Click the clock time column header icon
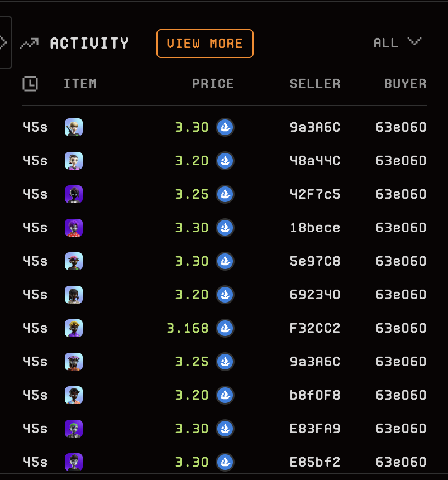Viewport: 448px width, 480px height. (30, 84)
